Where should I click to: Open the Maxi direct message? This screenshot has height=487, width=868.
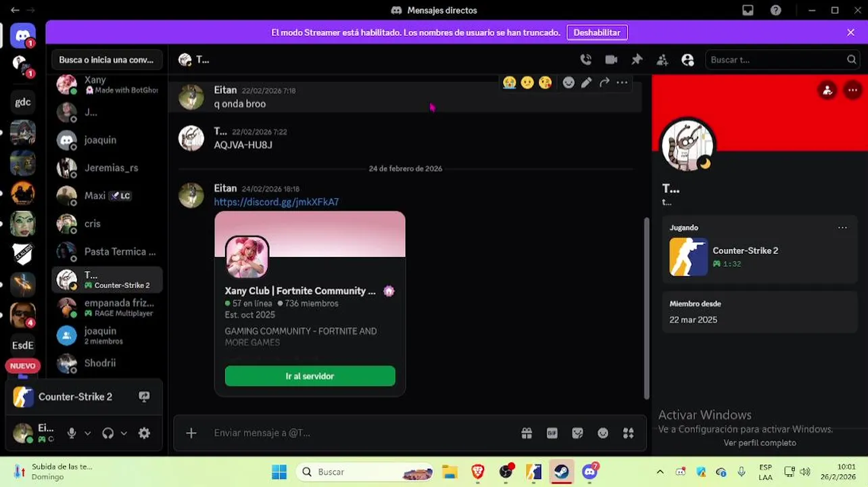click(107, 195)
